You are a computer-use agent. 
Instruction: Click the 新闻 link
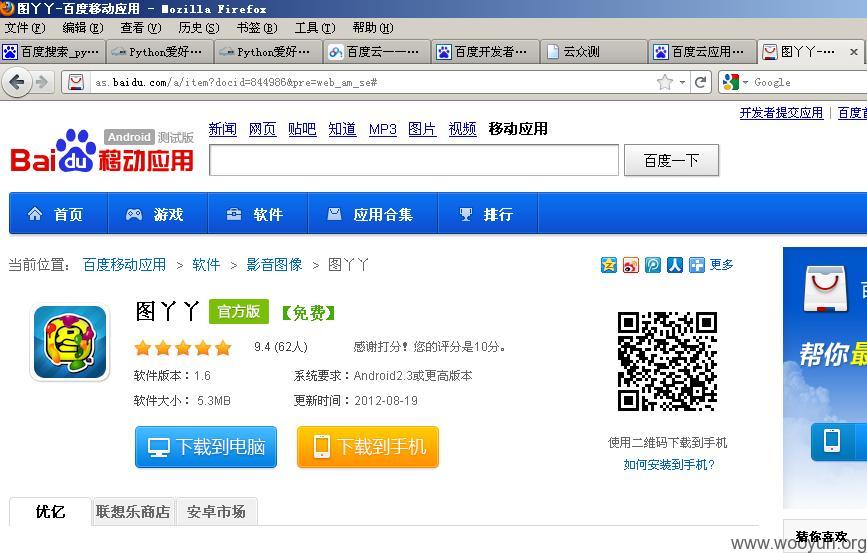(x=222, y=129)
